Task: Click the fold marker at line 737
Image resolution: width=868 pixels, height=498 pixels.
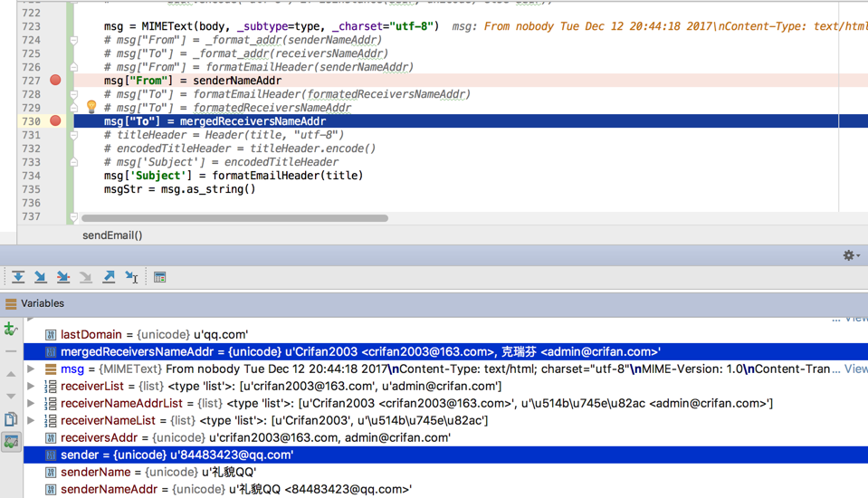Action: click(73, 216)
